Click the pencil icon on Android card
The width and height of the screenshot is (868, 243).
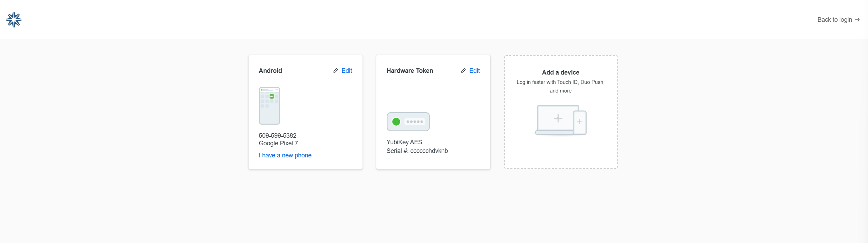tap(335, 71)
